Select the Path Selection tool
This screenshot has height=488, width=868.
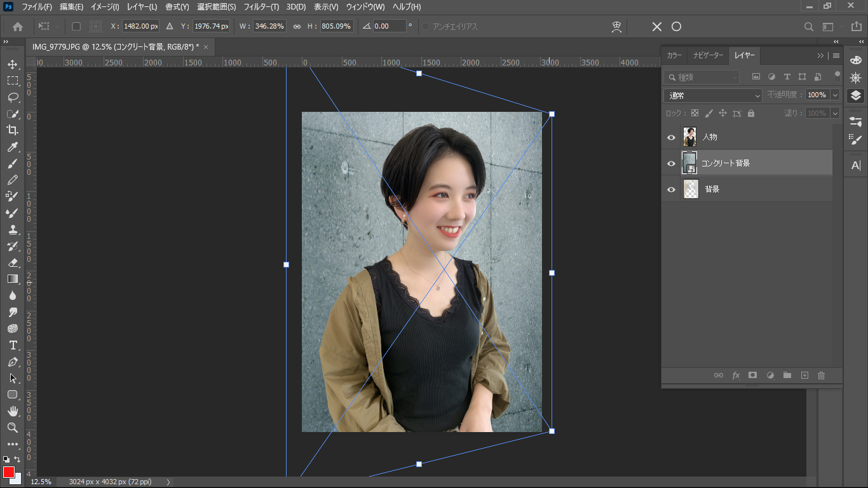[12, 378]
